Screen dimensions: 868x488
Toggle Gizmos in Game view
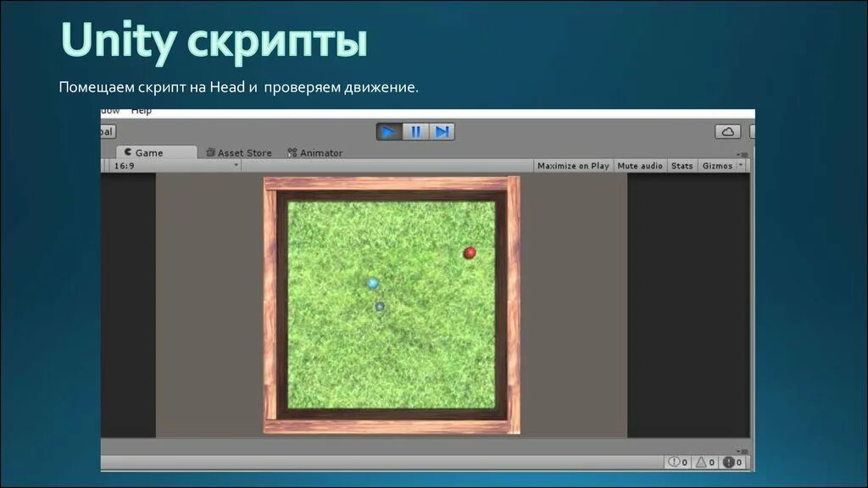click(717, 165)
